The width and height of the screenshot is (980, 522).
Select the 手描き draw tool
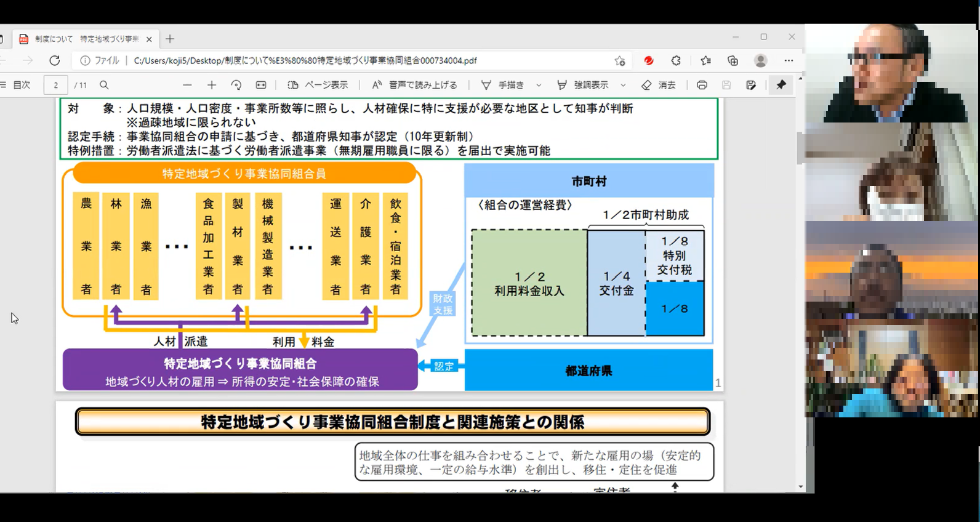click(503, 85)
